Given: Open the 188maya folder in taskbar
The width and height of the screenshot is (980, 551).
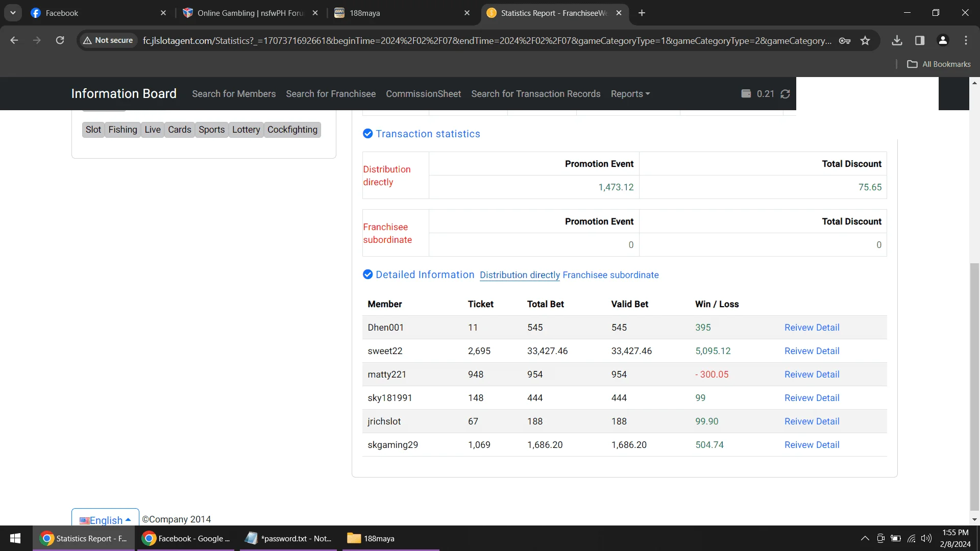Looking at the screenshot, I should pyautogui.click(x=390, y=538).
